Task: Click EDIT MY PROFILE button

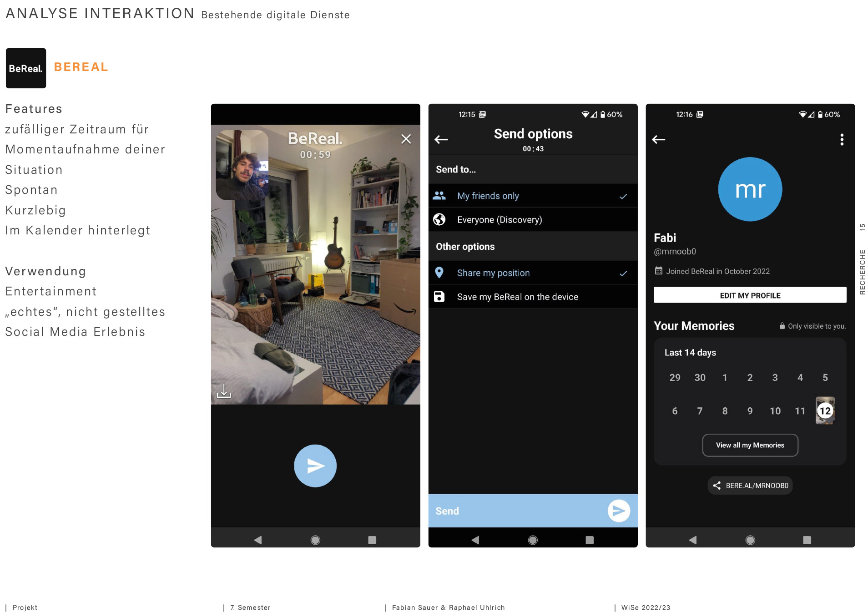Action: pyautogui.click(x=750, y=295)
